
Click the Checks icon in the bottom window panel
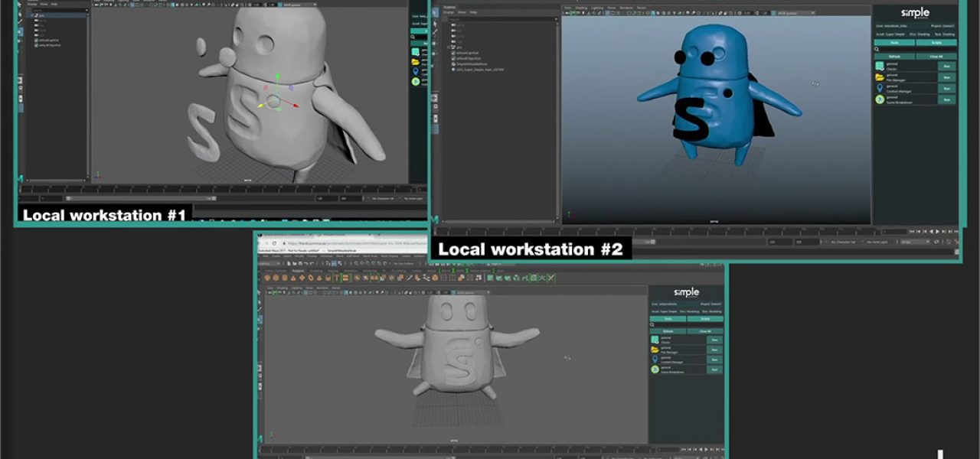655,340
